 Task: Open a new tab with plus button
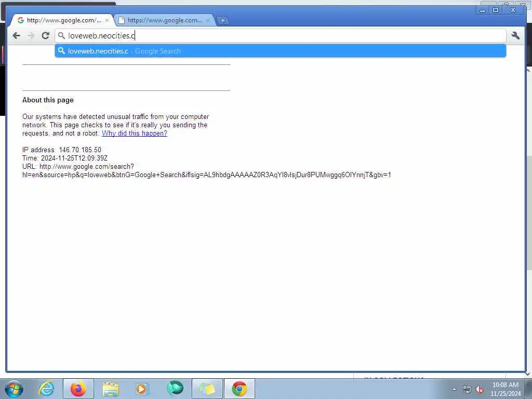222,20
